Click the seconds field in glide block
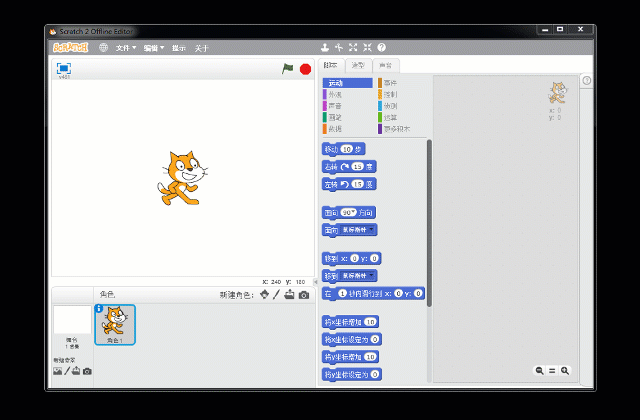 [x=342, y=293]
